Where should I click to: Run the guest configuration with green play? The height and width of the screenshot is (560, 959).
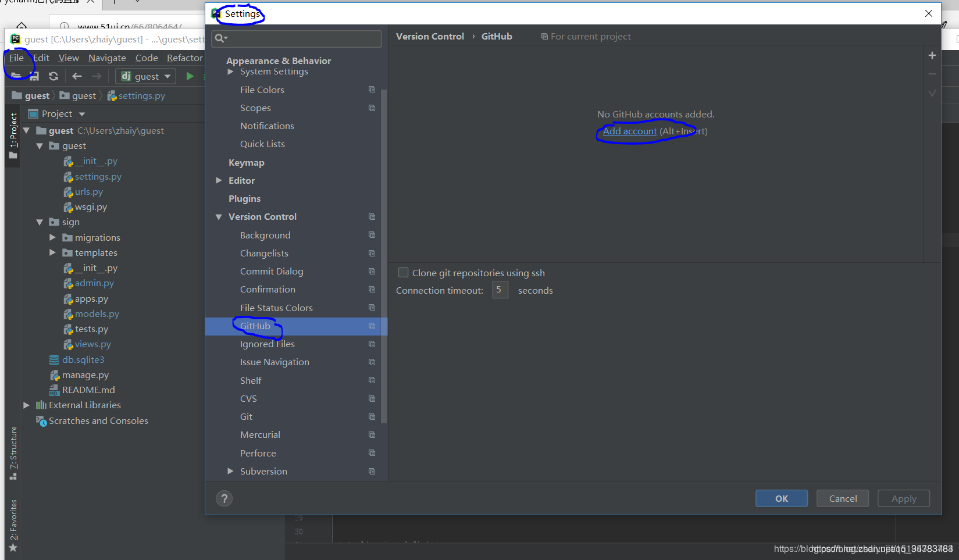[x=190, y=76]
